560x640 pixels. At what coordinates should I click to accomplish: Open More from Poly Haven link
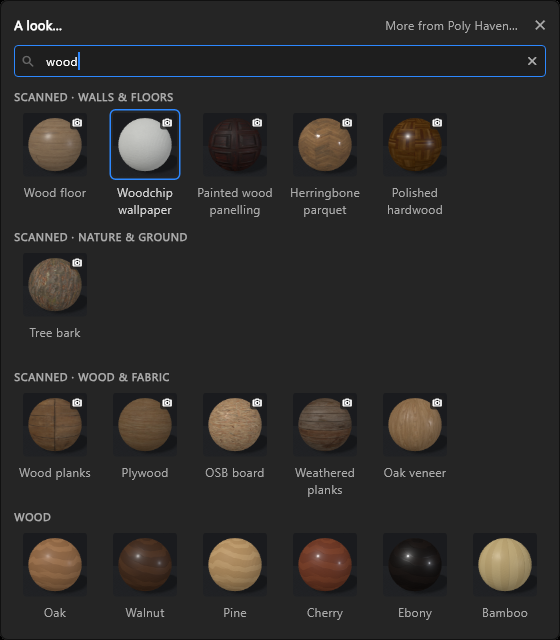(x=451, y=26)
